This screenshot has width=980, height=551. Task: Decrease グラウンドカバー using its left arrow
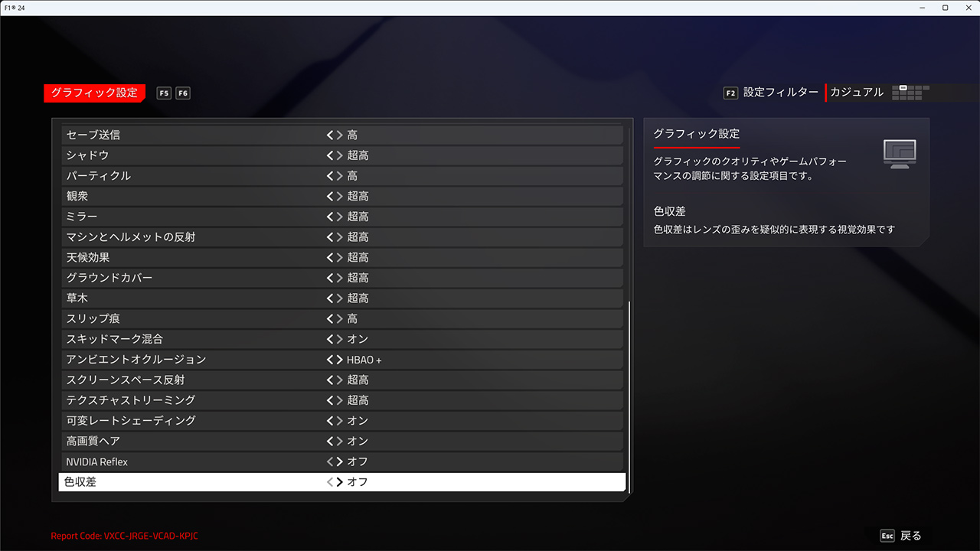coord(330,278)
